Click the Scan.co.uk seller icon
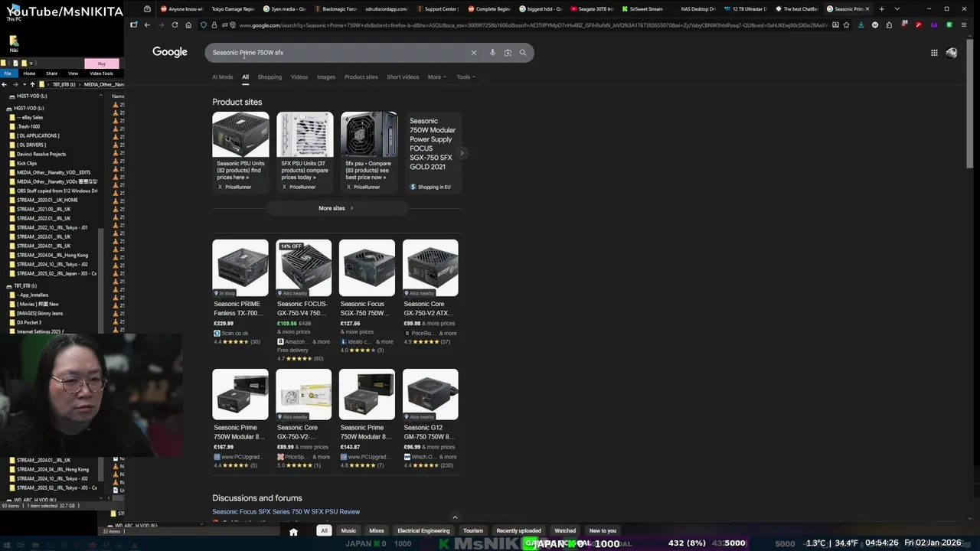 click(x=217, y=333)
